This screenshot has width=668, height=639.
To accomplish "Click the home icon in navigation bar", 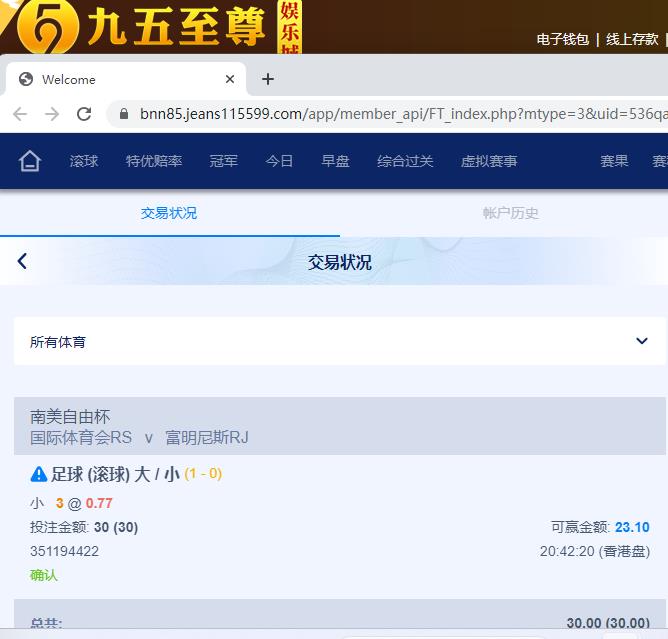I will (x=29, y=161).
